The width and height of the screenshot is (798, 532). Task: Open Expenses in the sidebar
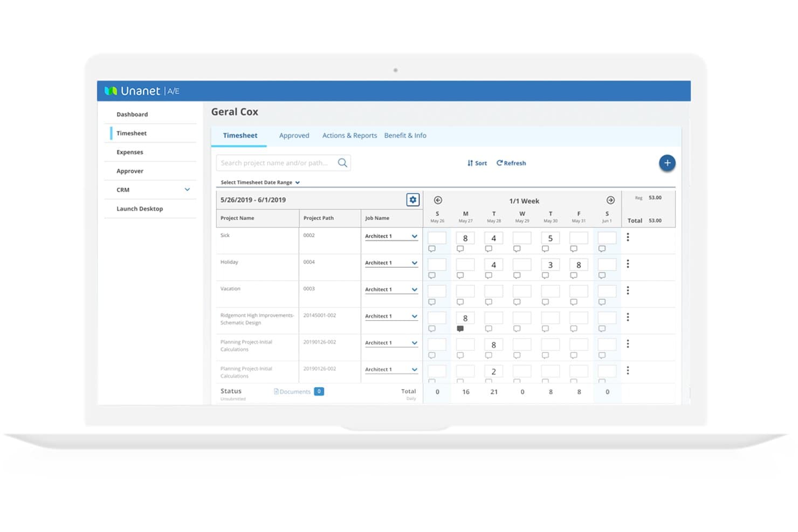(x=130, y=152)
